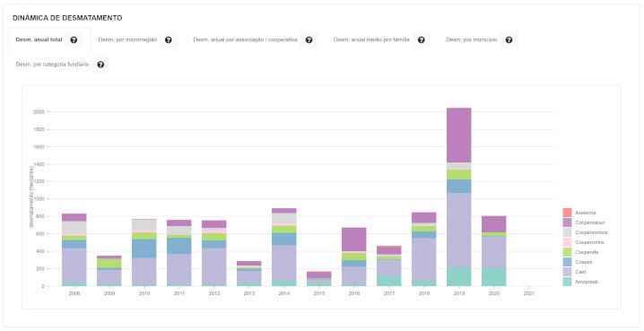Show help for categoria fundiário tab
Screen dimensions: 644x331
click(x=100, y=65)
